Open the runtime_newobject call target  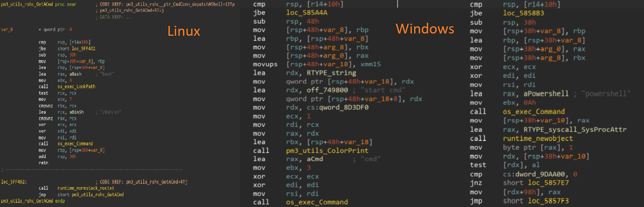coord(538,139)
